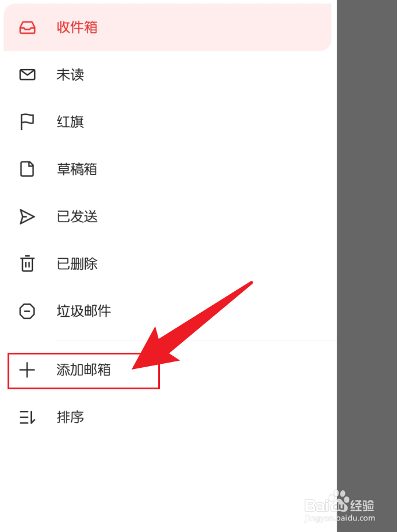Click the red flag icon
The height and width of the screenshot is (532, 397).
click(27, 122)
